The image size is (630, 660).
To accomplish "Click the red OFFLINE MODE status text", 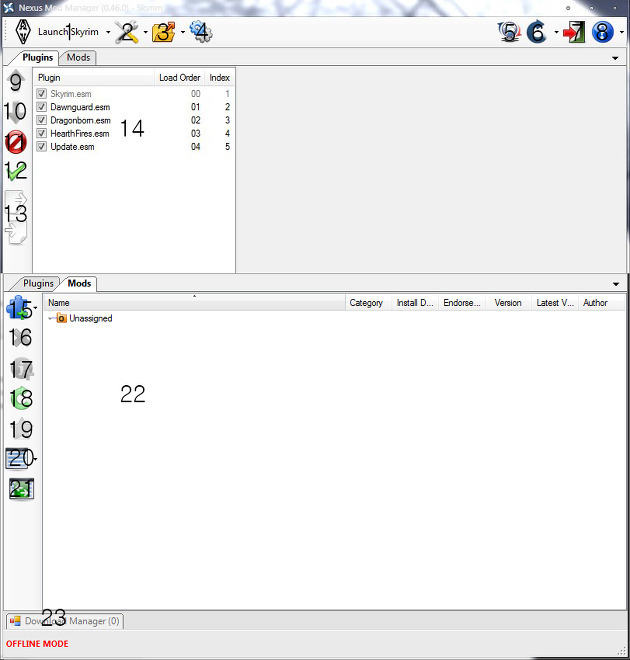I will [x=37, y=644].
